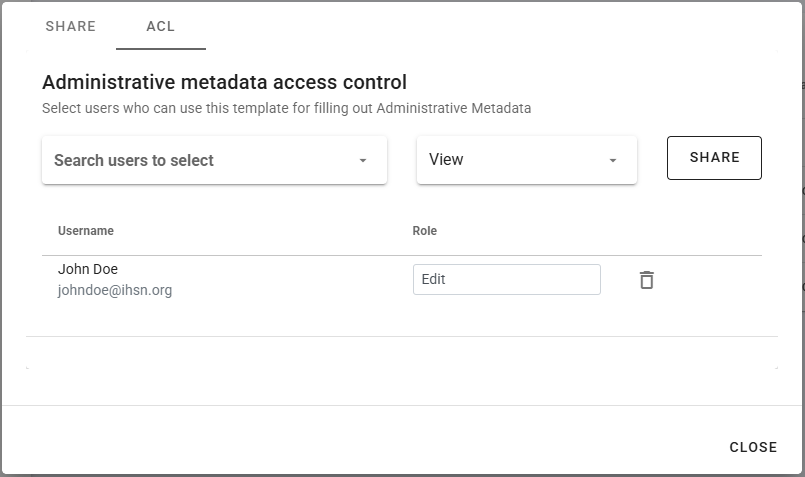Click the template usage description text

coord(286,108)
